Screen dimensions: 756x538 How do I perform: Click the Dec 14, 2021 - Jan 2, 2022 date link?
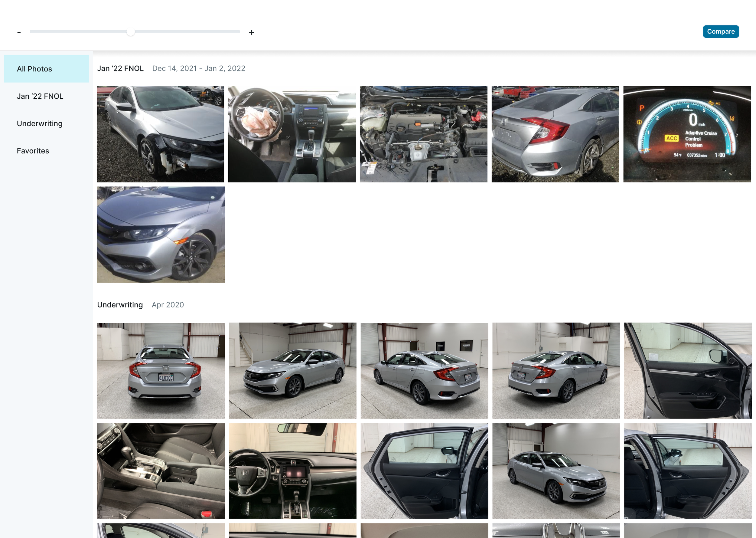[199, 68]
